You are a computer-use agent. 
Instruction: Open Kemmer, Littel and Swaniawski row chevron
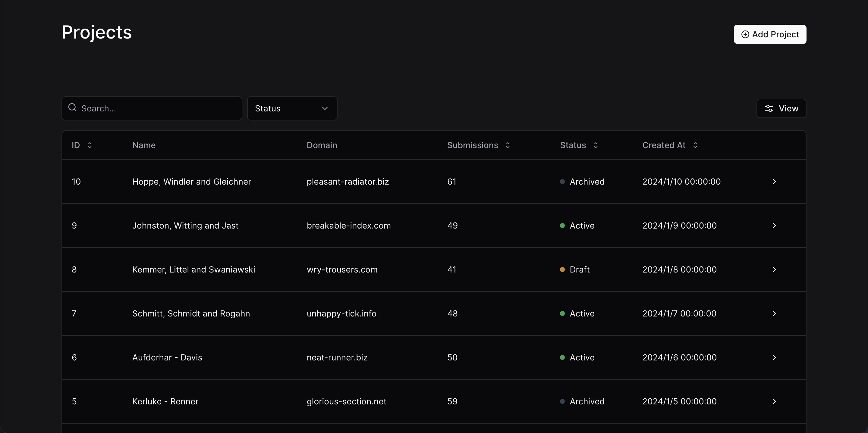(774, 270)
